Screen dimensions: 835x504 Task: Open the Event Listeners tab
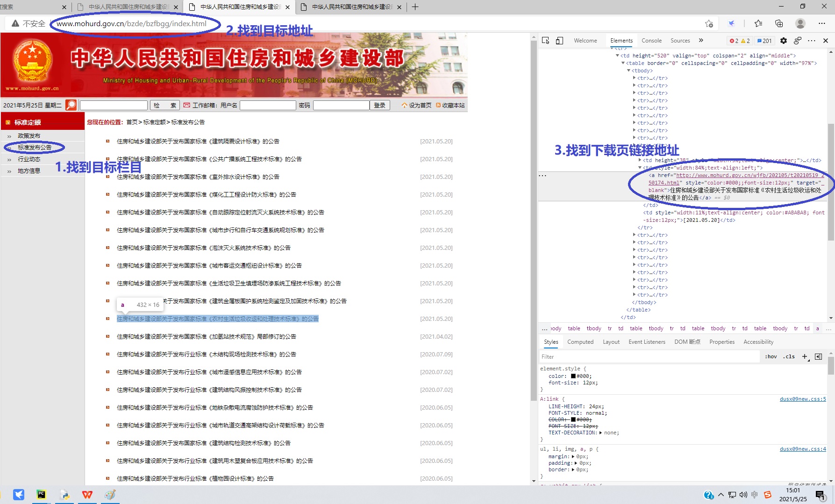(647, 342)
